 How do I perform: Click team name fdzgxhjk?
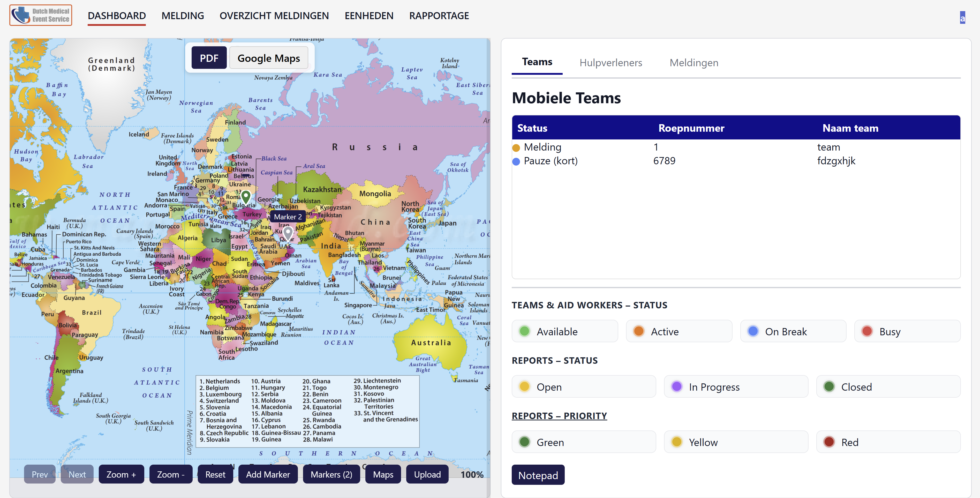click(x=836, y=161)
